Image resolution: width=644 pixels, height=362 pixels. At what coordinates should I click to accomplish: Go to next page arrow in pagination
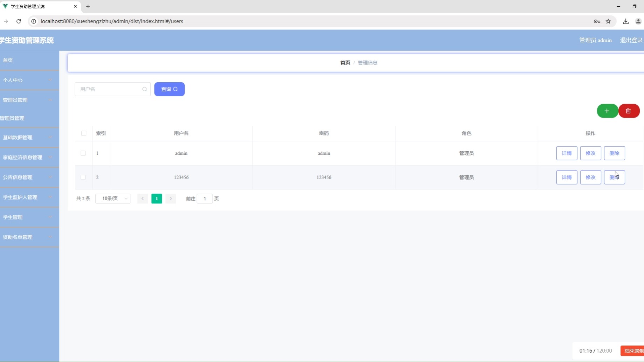[x=171, y=199]
